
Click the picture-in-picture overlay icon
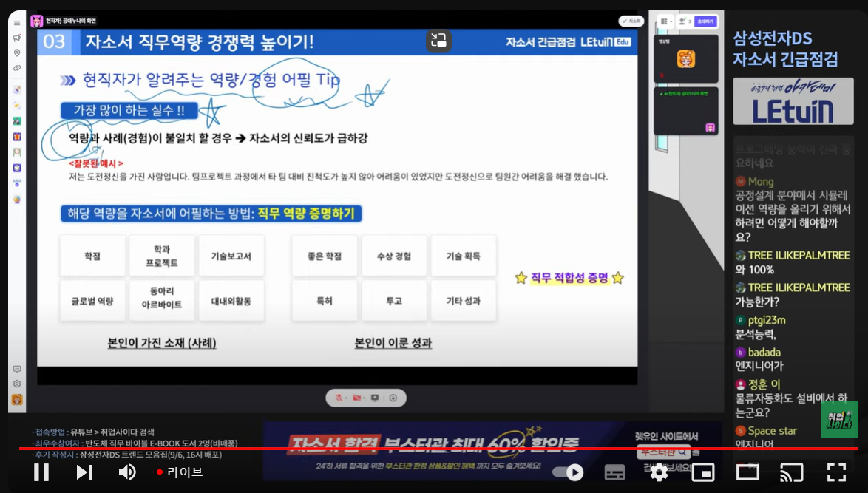click(x=438, y=41)
